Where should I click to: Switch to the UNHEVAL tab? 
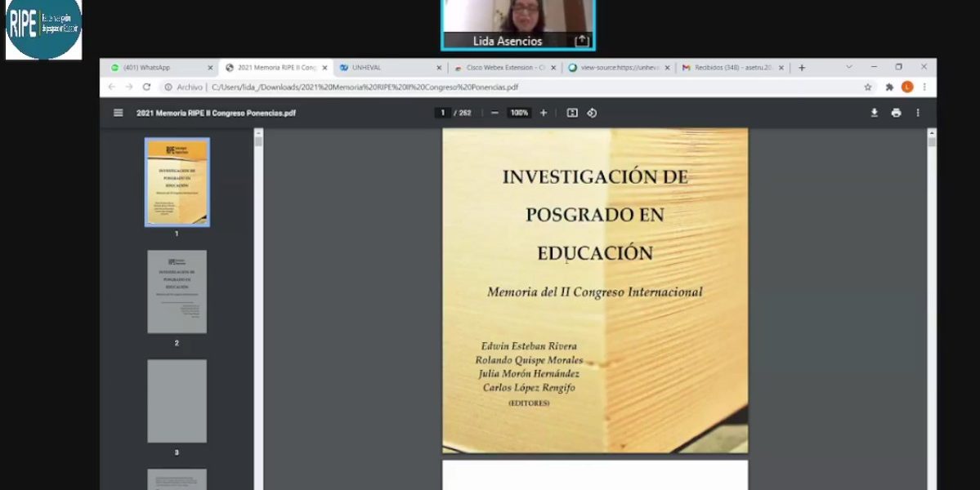[384, 68]
